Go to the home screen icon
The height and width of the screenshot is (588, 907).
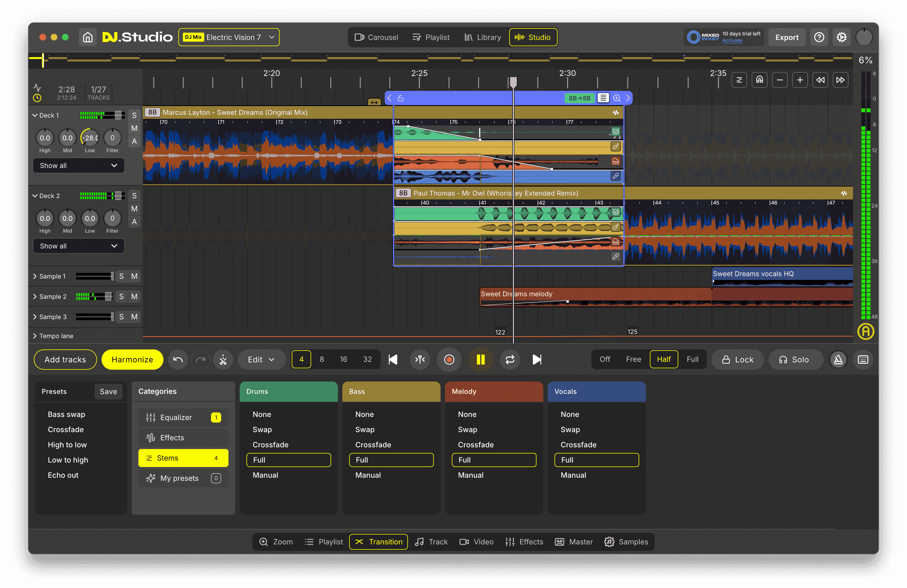(88, 37)
